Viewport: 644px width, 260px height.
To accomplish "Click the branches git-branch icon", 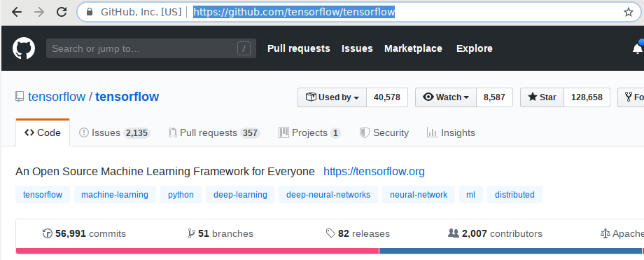I will 191,233.
